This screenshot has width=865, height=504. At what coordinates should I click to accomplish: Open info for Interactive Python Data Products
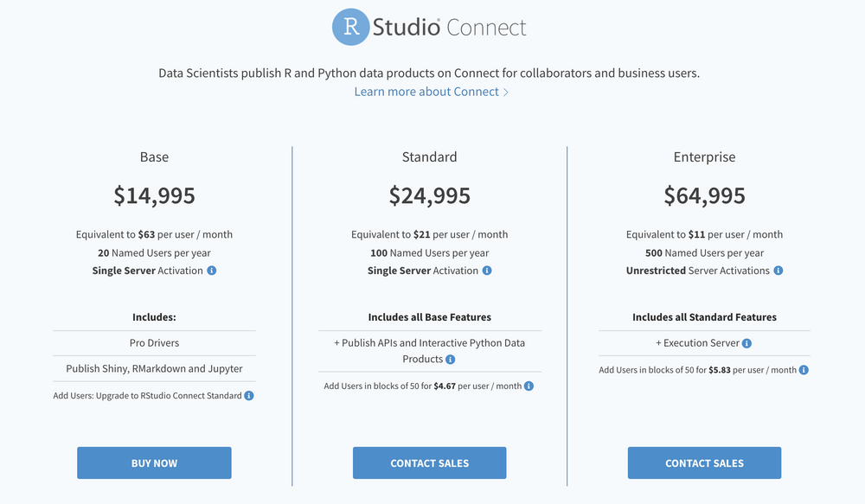pyautogui.click(x=450, y=359)
